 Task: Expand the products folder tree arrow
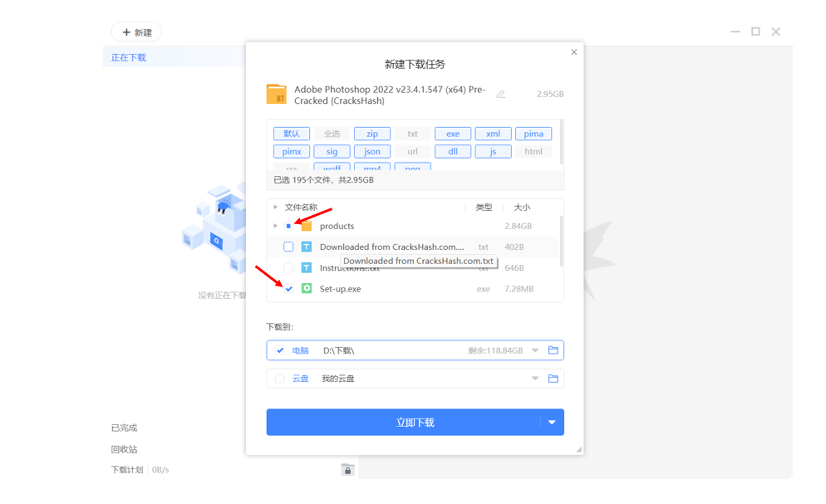coord(275,226)
